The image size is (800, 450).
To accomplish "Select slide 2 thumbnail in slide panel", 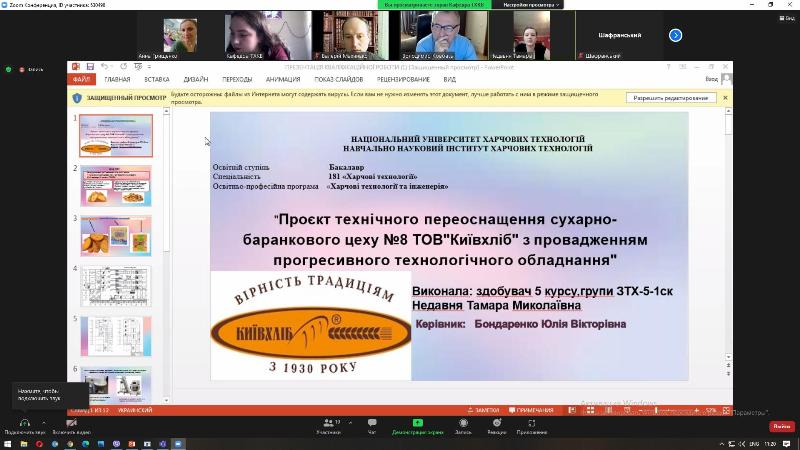I will 116,186.
